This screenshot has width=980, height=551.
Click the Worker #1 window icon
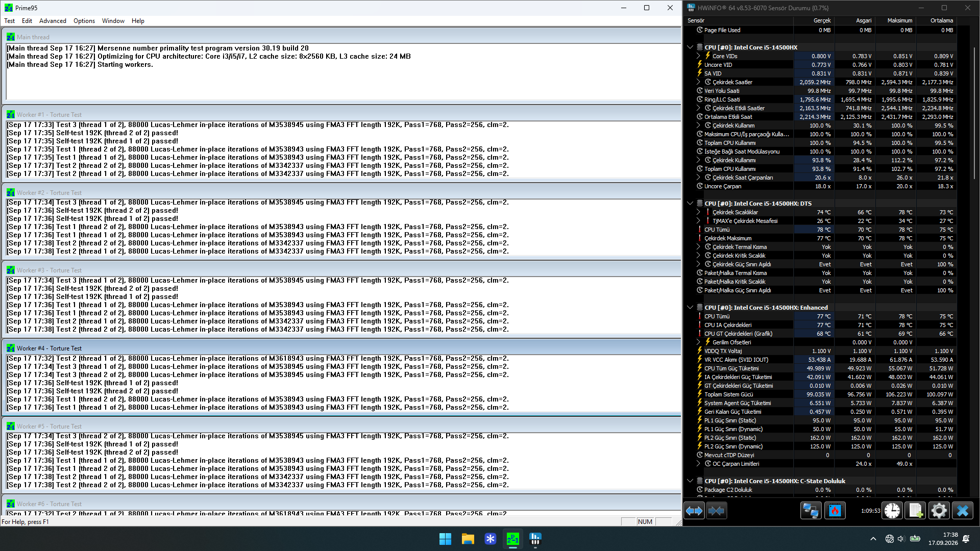pyautogui.click(x=11, y=115)
